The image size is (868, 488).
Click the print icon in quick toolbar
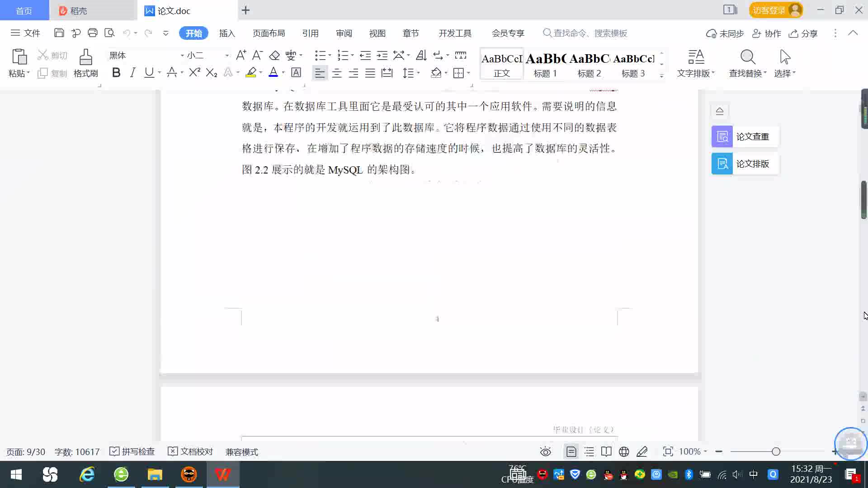click(x=93, y=33)
